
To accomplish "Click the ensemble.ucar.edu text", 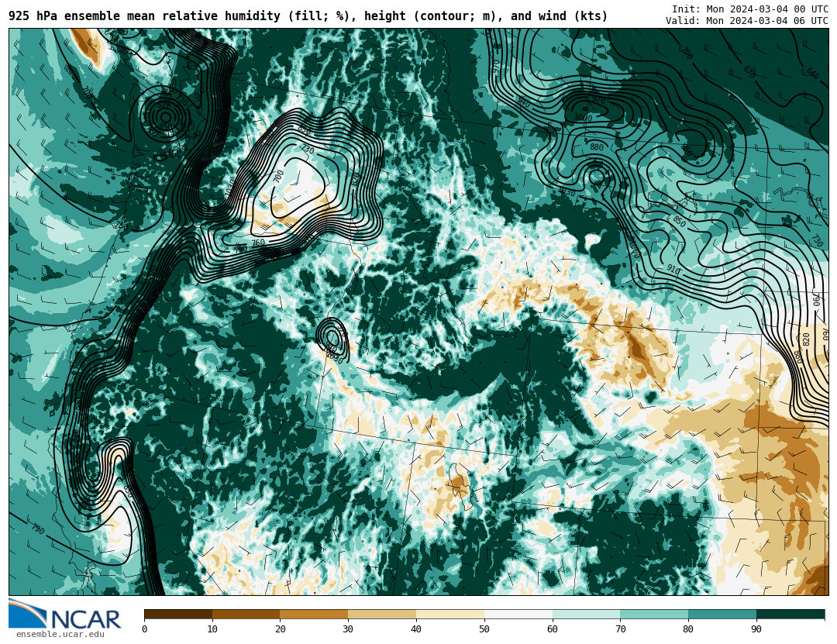I will click(x=60, y=635).
